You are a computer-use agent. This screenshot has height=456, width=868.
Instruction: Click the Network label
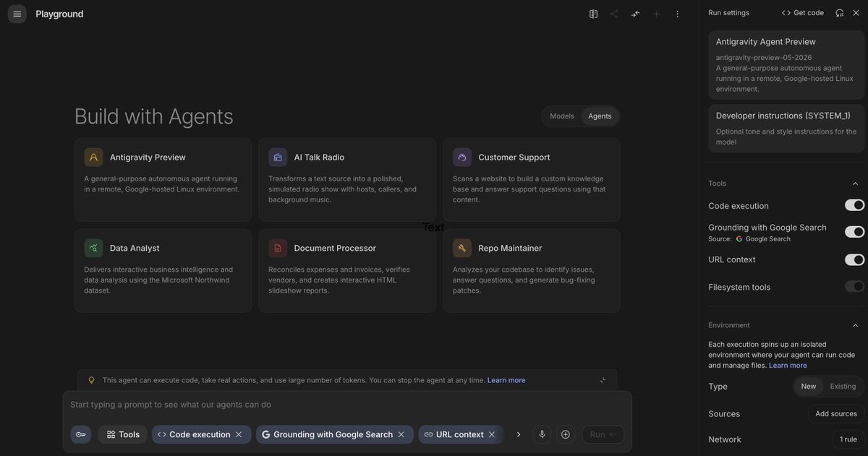[725, 439]
